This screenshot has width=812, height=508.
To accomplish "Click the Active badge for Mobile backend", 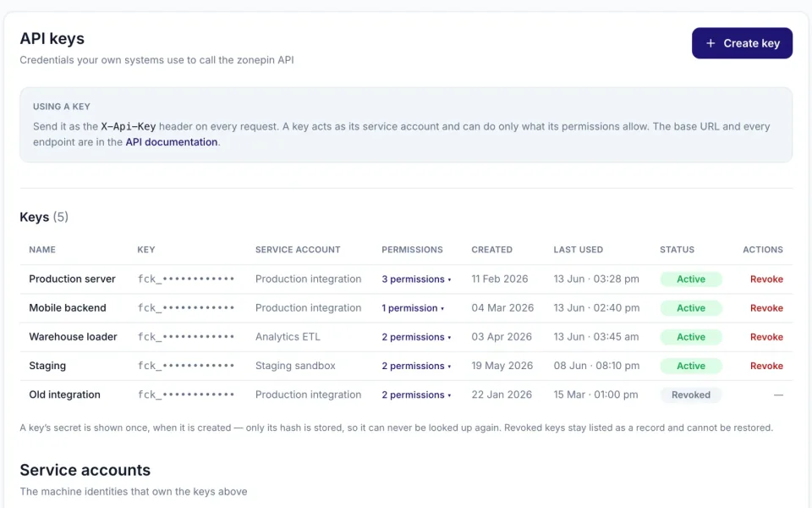I will click(691, 308).
